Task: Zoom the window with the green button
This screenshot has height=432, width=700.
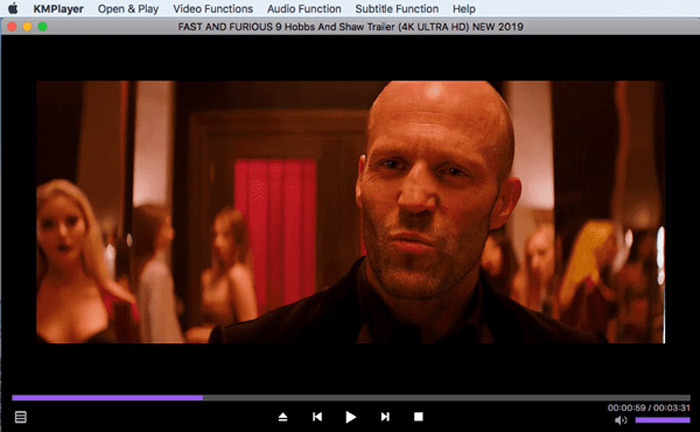Action: (x=42, y=27)
